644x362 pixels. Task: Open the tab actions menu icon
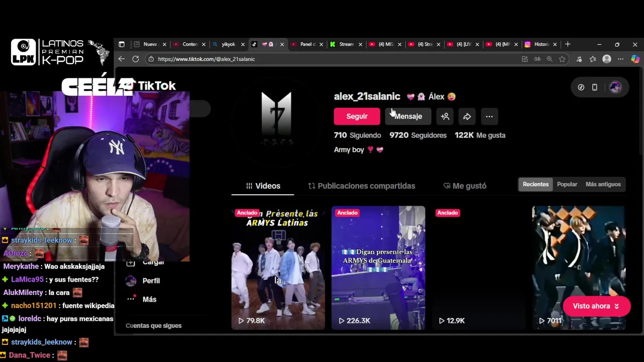pyautogui.click(x=121, y=44)
